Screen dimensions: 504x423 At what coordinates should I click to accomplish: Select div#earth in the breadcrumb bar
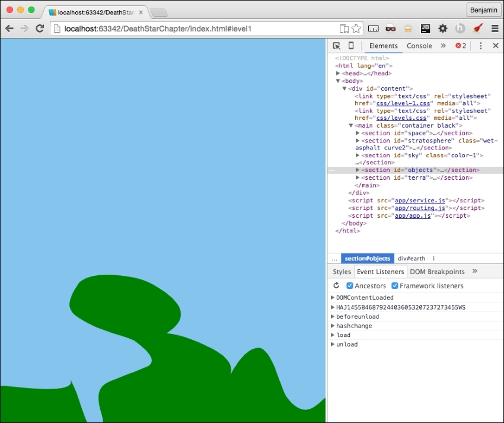coord(412,258)
